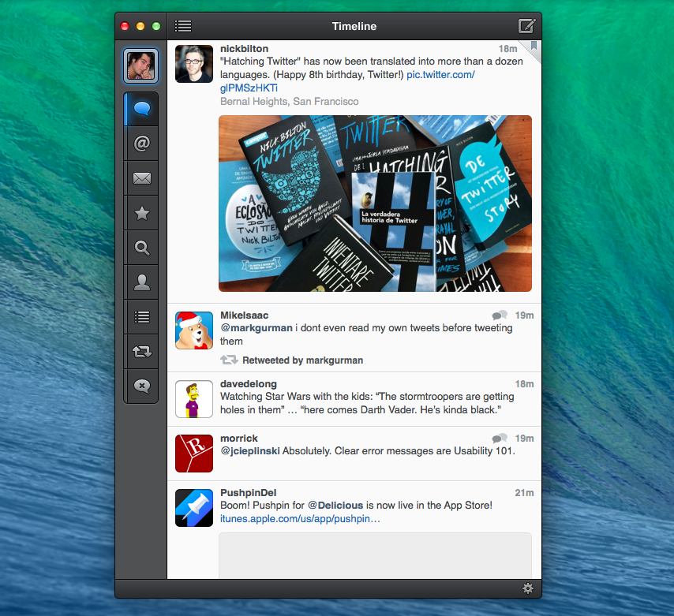View Retweets via the retweet sidebar icon
Screen dimensions: 674x616
141,351
